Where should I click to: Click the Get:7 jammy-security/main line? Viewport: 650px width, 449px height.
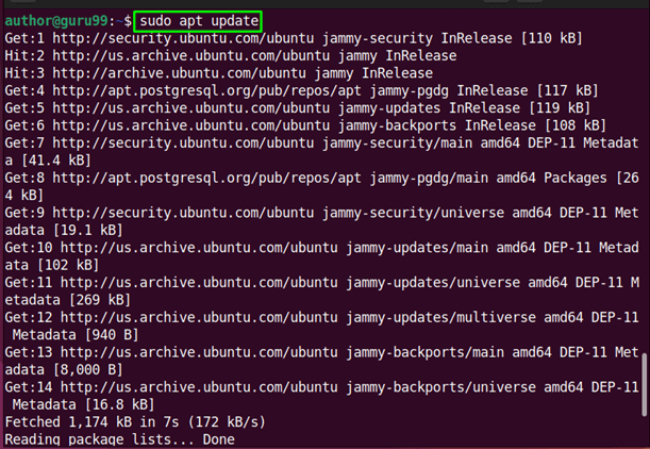(322, 143)
